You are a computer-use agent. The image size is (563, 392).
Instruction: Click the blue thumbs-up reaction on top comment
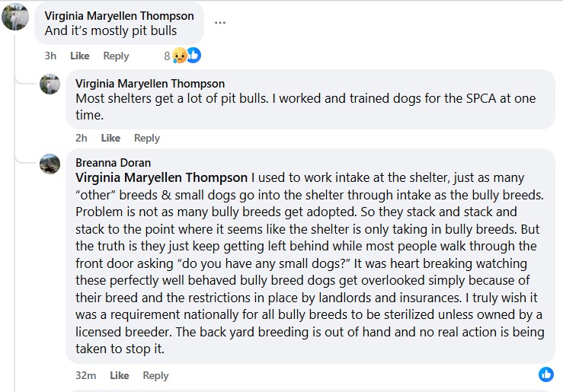(194, 55)
